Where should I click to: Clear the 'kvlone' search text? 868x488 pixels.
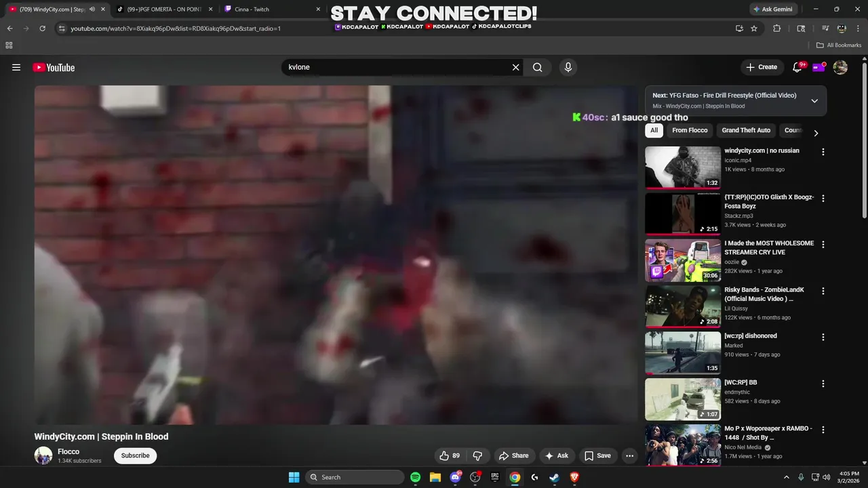515,67
